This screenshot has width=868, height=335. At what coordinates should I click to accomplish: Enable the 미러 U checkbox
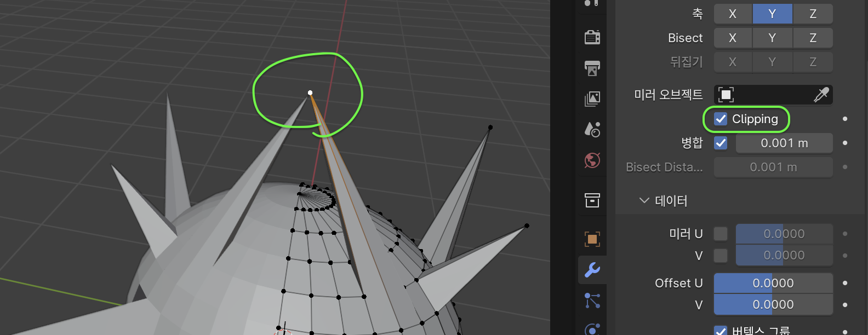pyautogui.click(x=721, y=234)
